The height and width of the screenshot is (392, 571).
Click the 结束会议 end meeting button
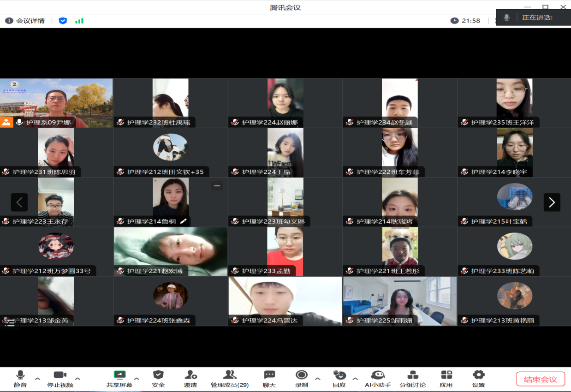pos(541,379)
